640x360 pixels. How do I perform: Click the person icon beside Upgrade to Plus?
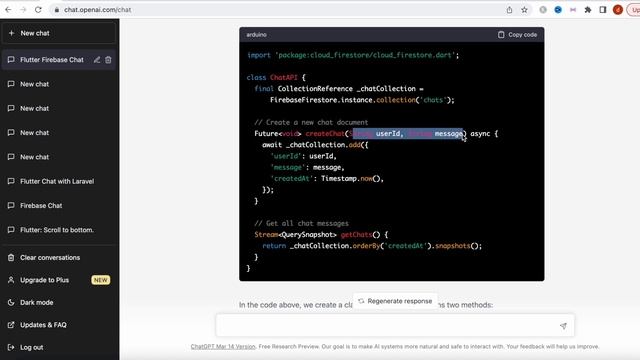11,280
